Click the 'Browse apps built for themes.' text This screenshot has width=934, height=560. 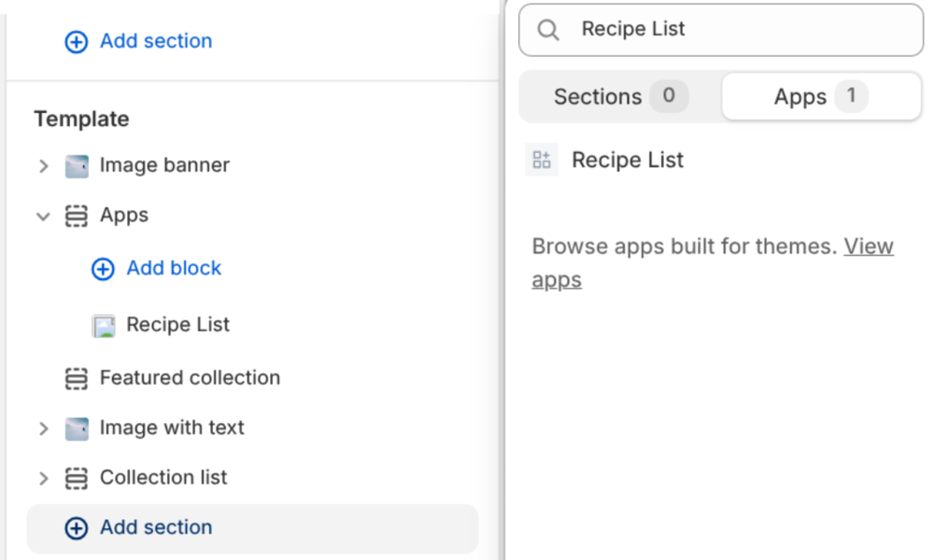[x=685, y=246]
